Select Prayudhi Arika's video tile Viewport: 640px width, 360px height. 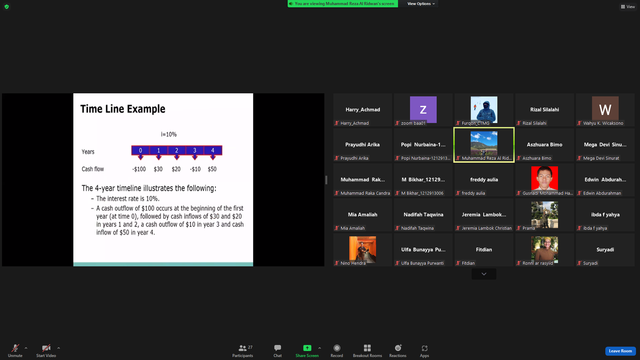(x=362, y=145)
